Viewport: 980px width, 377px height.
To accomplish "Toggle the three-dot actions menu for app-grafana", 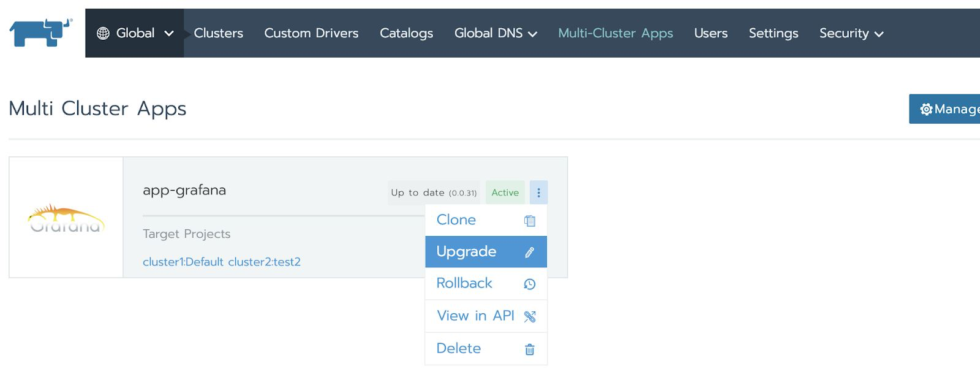I will 538,192.
